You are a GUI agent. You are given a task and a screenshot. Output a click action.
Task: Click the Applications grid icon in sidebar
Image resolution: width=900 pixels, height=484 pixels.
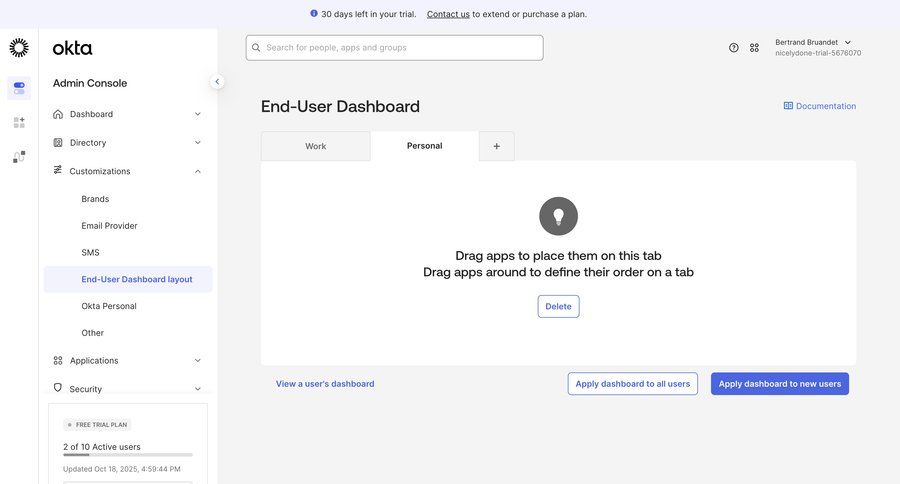coord(58,361)
